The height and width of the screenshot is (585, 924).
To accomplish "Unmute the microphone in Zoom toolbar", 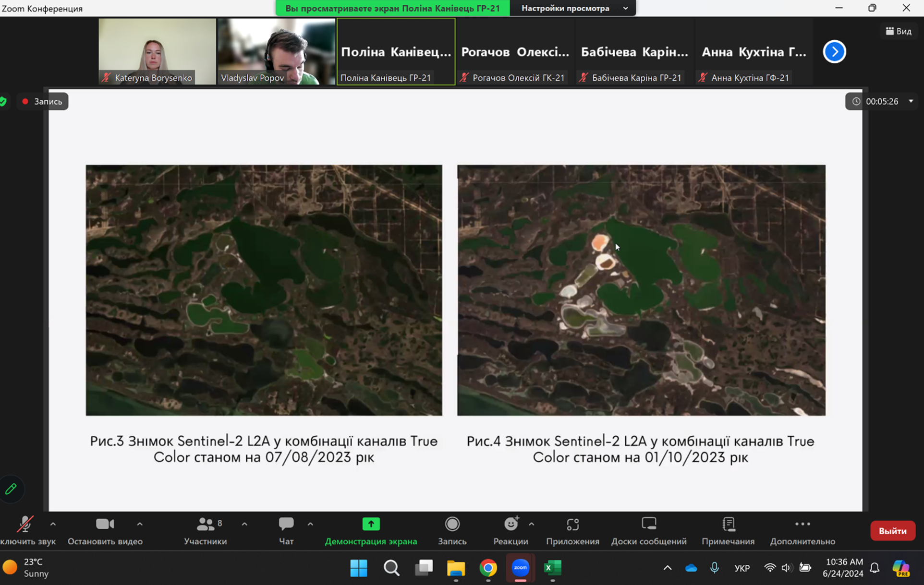I will (x=25, y=525).
